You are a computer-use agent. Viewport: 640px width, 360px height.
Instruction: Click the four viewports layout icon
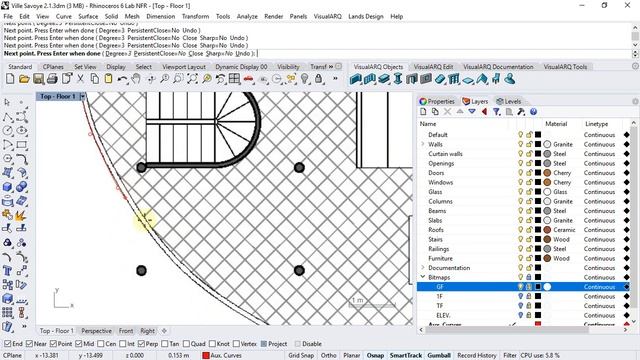coord(234,79)
